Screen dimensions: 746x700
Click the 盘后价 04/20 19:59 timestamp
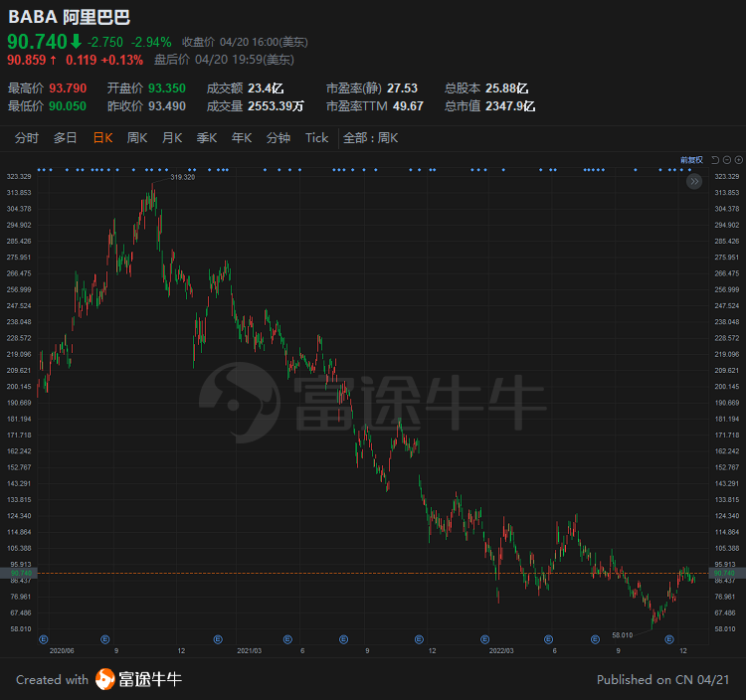(224, 60)
